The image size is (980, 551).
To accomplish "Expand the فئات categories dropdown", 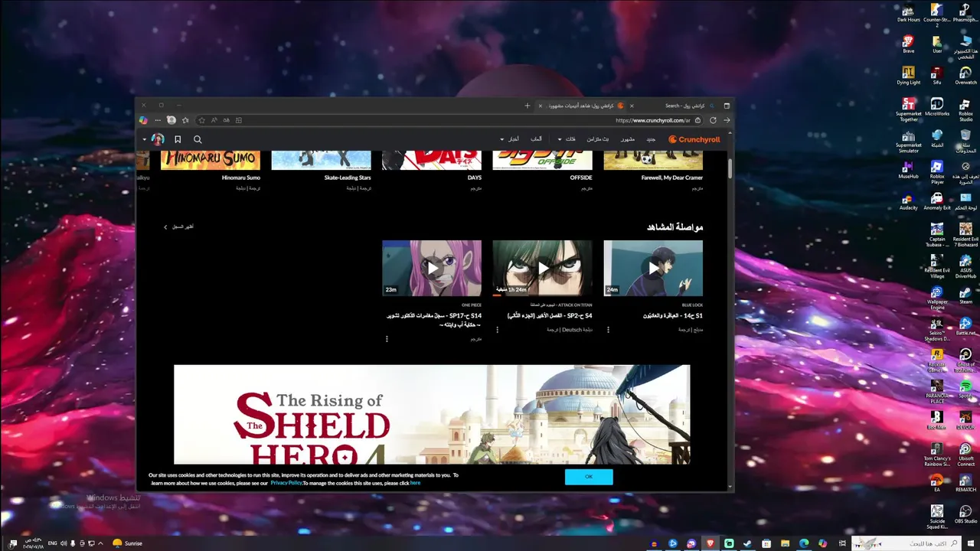I will (x=567, y=139).
